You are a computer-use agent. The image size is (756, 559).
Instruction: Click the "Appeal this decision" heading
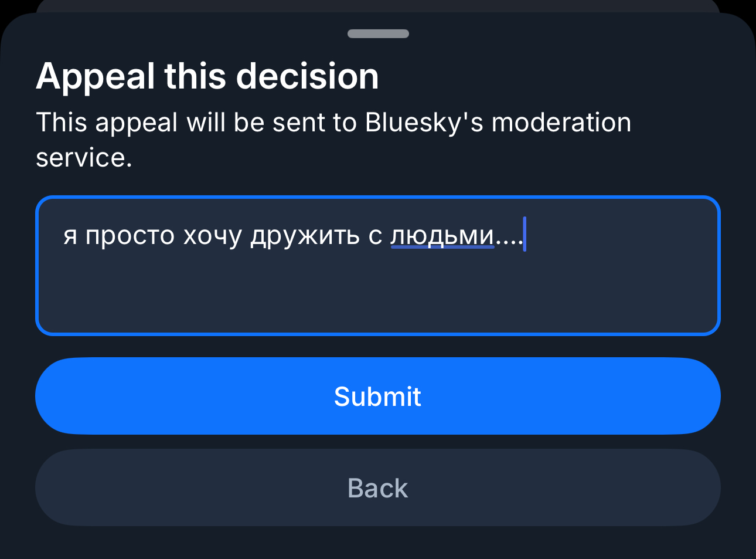coord(207,77)
